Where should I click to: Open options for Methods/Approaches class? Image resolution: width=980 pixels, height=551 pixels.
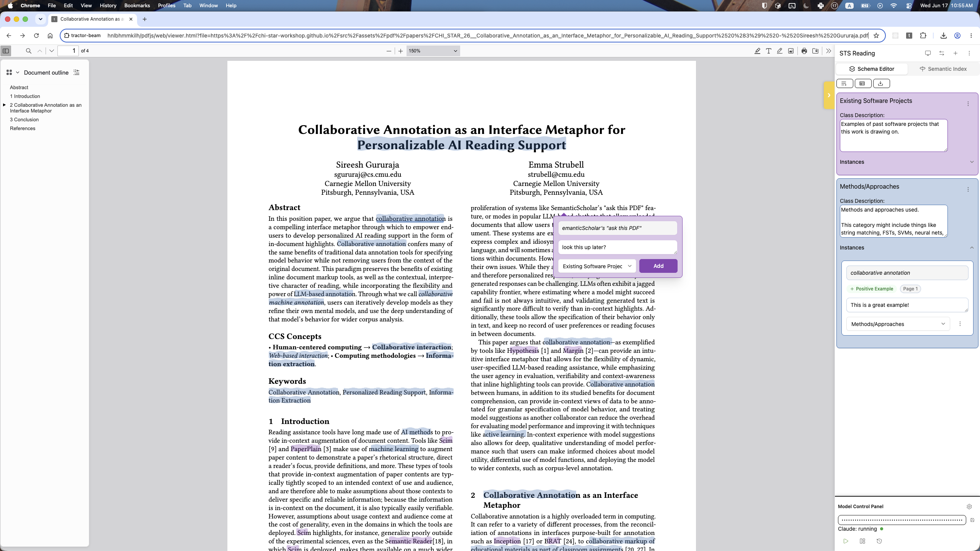click(968, 189)
